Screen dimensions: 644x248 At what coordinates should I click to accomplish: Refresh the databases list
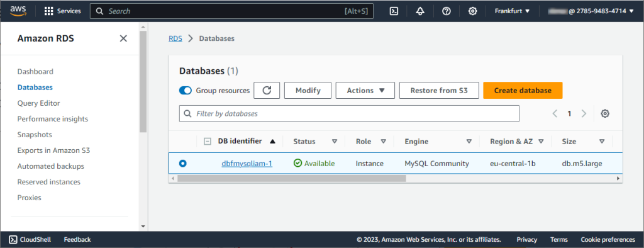point(267,91)
